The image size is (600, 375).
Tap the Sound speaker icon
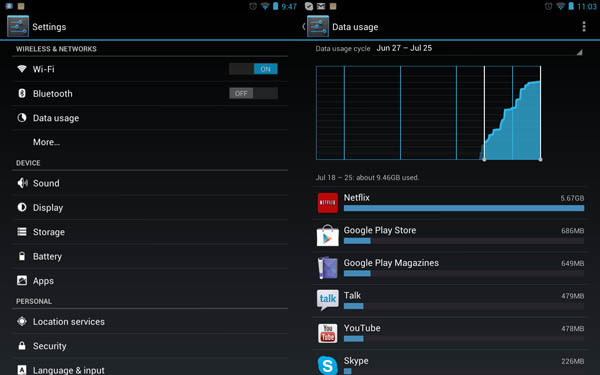click(22, 183)
